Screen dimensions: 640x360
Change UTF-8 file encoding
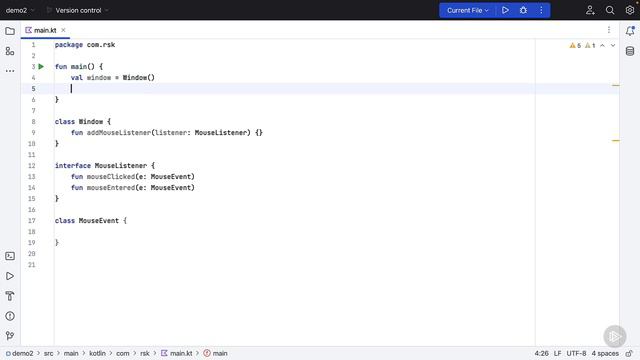pos(576,353)
